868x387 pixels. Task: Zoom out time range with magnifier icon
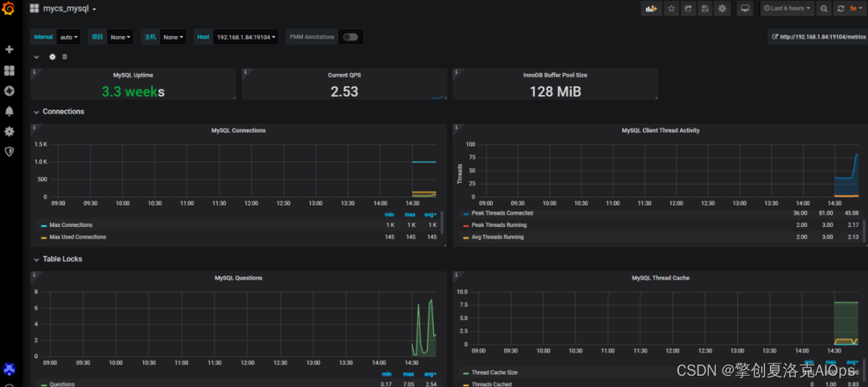point(825,8)
